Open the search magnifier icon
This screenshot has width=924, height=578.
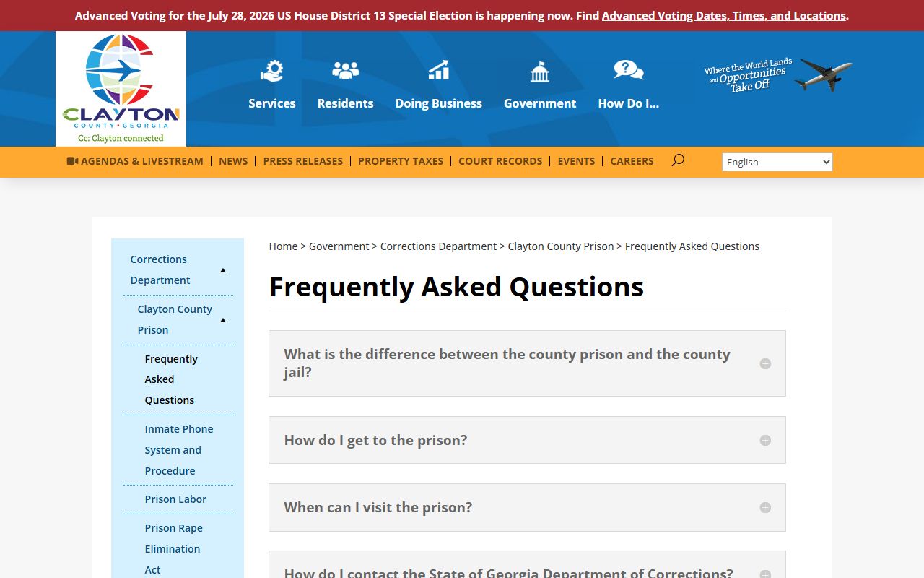click(677, 160)
